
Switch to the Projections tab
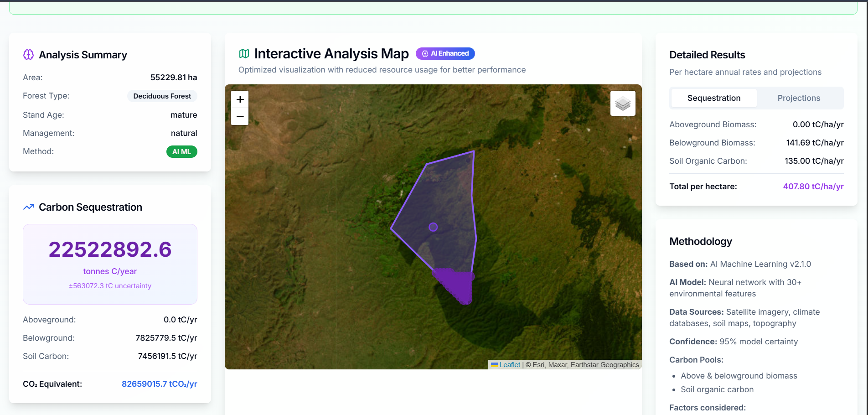799,98
